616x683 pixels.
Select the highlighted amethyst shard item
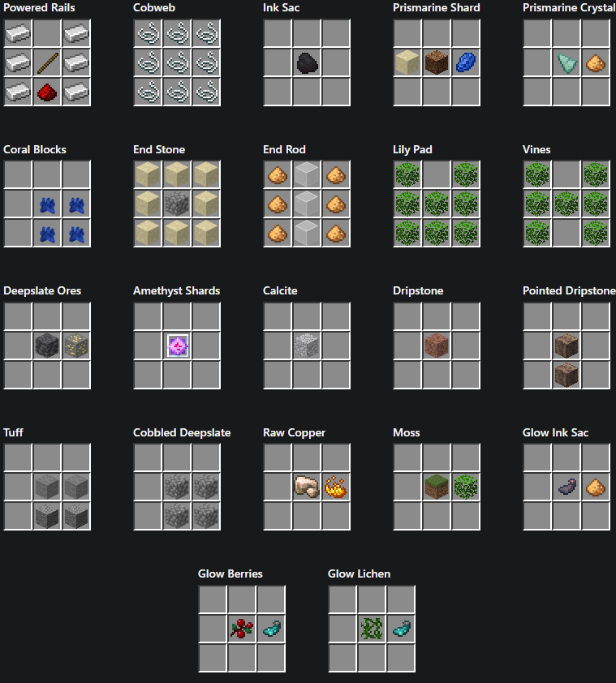(178, 346)
